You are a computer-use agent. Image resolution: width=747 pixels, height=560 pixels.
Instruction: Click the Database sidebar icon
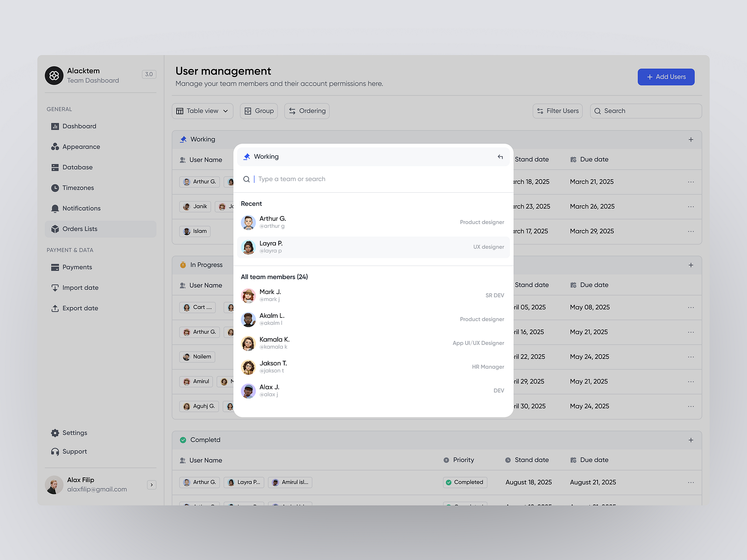click(55, 167)
